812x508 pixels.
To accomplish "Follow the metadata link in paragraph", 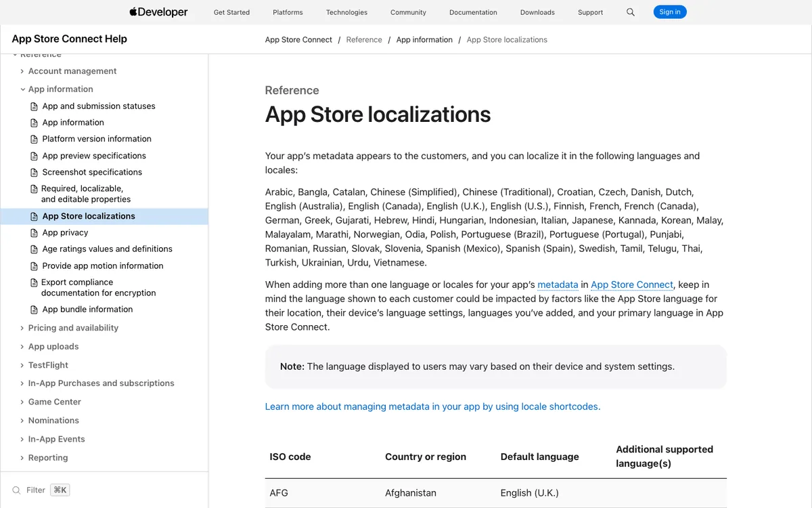I will 558,284.
